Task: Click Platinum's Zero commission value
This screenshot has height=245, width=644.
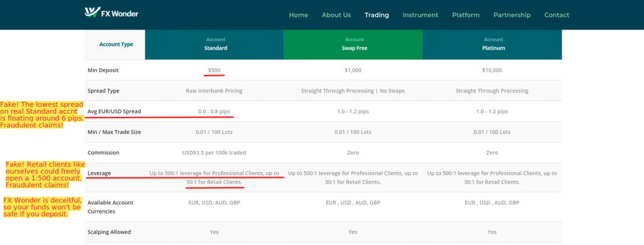Action: (x=492, y=153)
